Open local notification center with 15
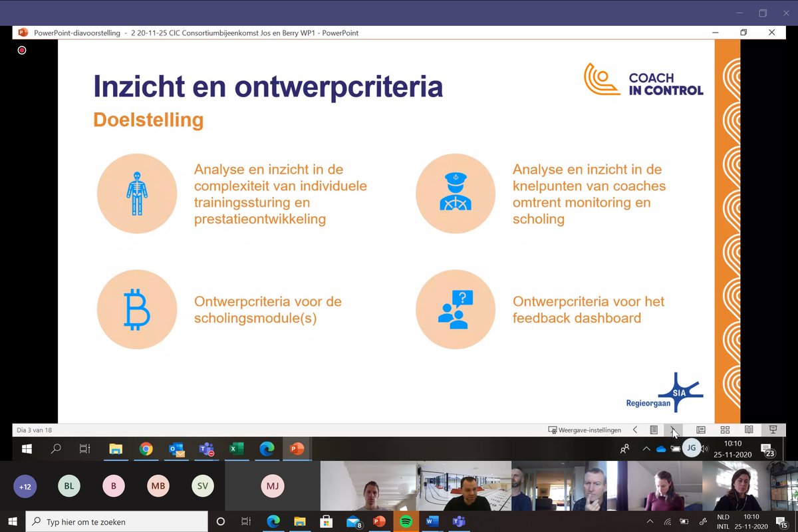Screen dimensions: 798x532 coord(783,522)
